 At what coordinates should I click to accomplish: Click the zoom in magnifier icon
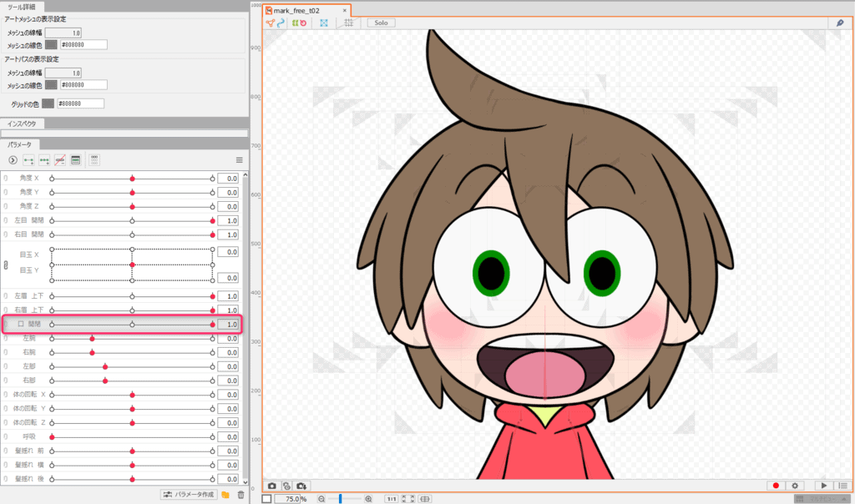368,499
